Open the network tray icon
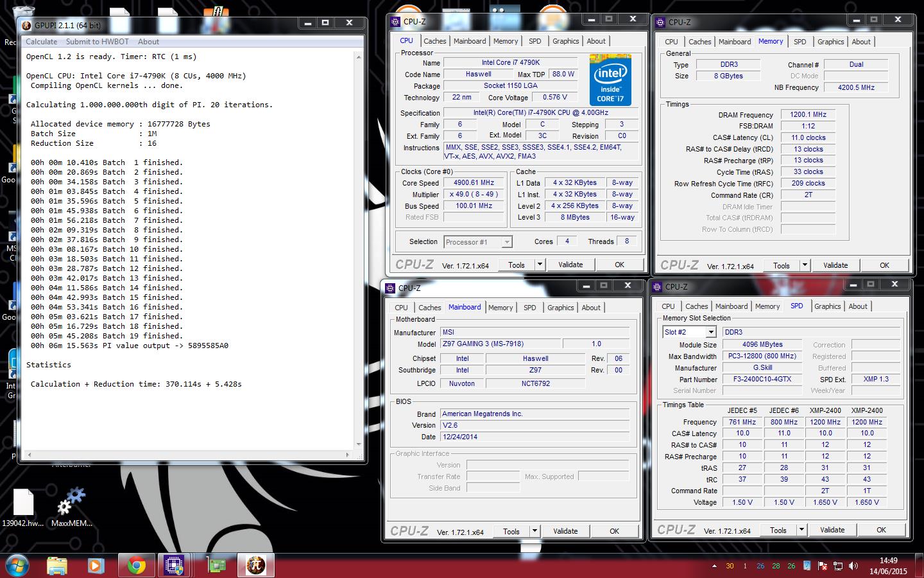Screen dimensions: 924x578 pyautogui.click(x=838, y=566)
